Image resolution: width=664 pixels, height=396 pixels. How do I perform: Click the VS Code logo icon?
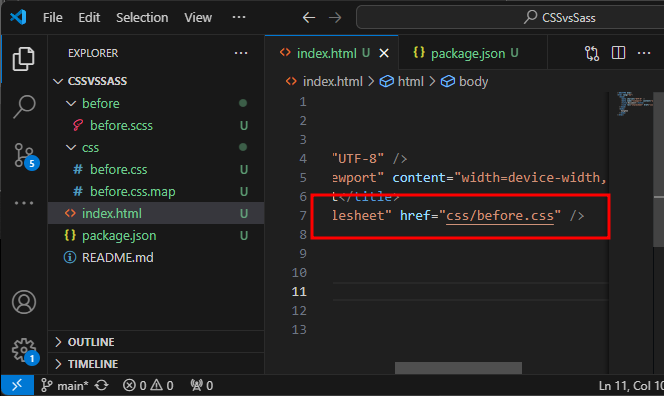(x=18, y=17)
